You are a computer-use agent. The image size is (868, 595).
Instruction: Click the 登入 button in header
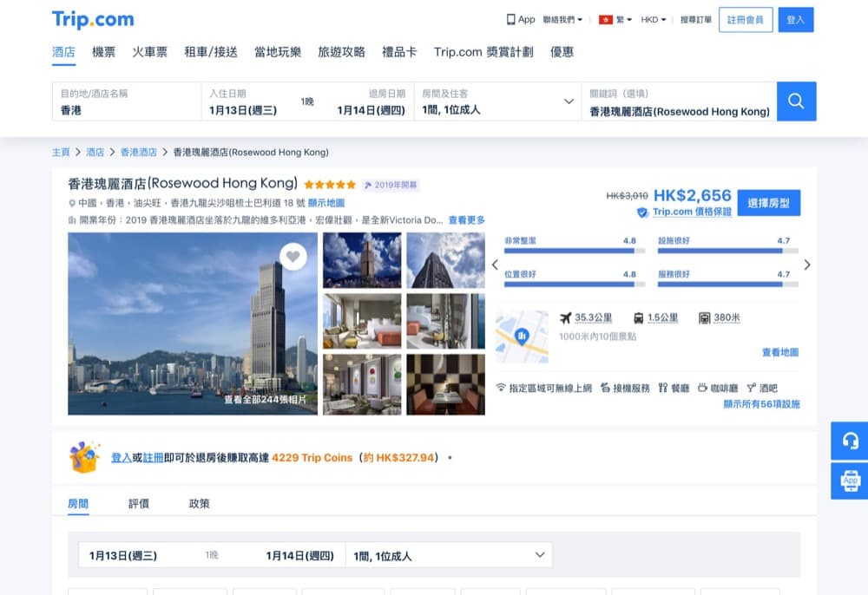795,20
